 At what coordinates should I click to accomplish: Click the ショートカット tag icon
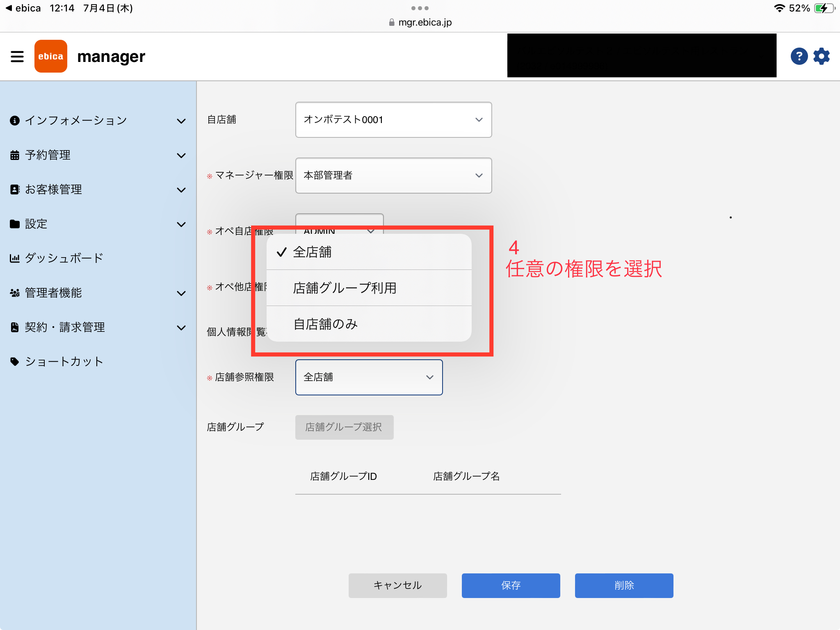pyautogui.click(x=15, y=362)
